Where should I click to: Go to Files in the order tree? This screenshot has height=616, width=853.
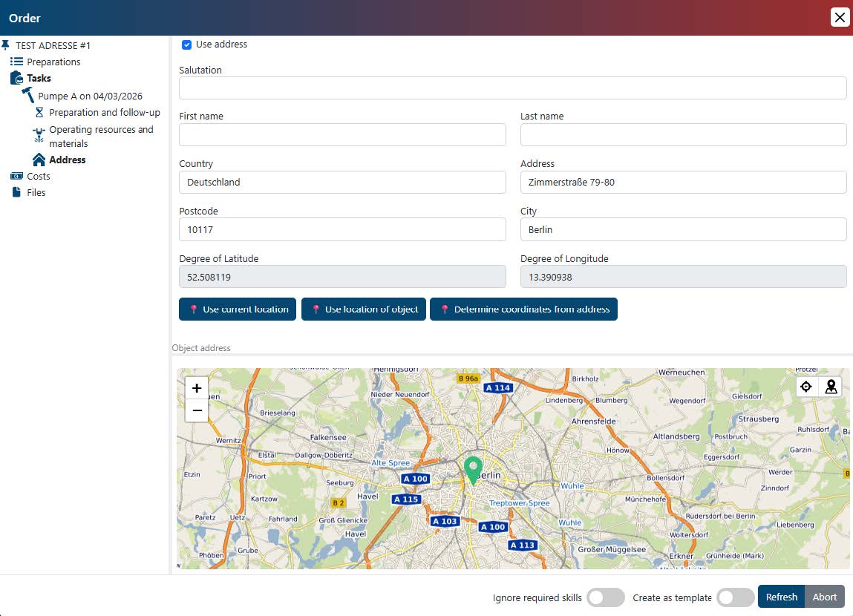pyautogui.click(x=36, y=193)
